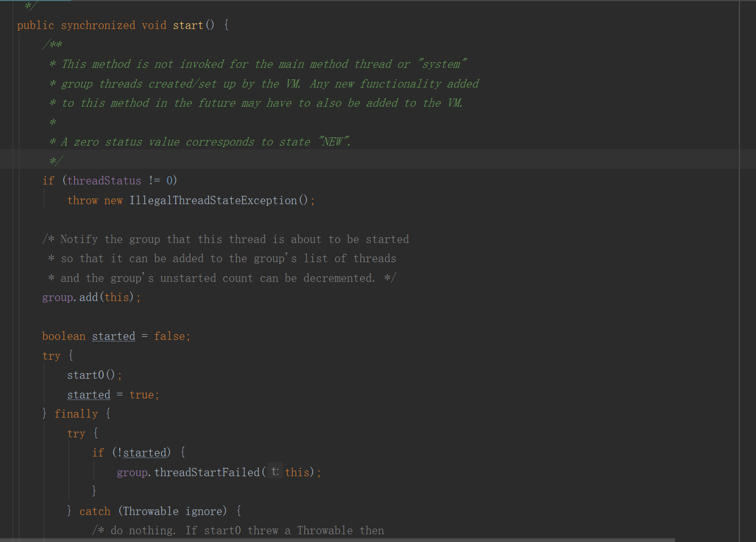Click 'this' argument in threadStartFailed call
The height and width of the screenshot is (542, 756).
[x=297, y=473]
